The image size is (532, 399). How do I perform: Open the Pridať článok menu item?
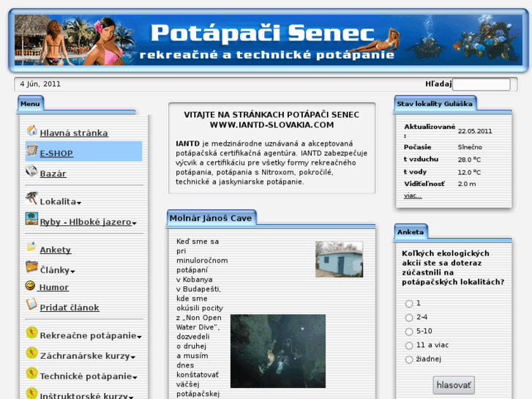[70, 307]
